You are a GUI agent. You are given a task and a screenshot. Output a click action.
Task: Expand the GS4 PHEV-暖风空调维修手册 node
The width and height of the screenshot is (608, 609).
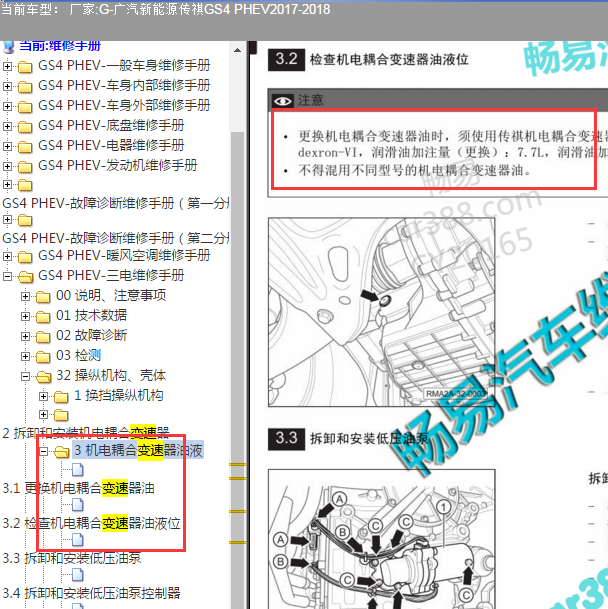point(7,256)
